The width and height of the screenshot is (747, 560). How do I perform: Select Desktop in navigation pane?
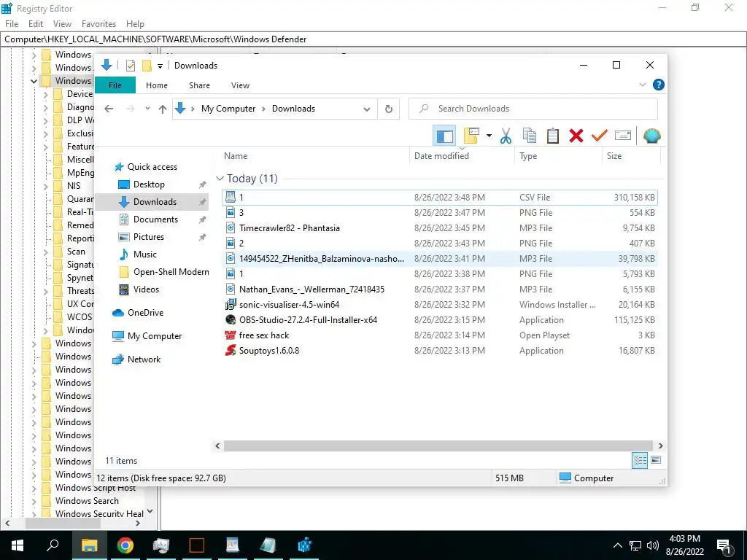[149, 184]
